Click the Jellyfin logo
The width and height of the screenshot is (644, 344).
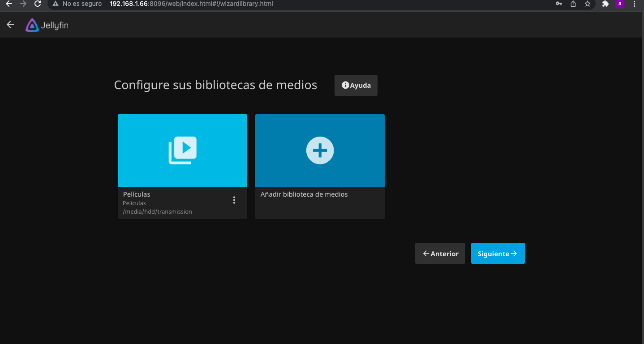47,26
